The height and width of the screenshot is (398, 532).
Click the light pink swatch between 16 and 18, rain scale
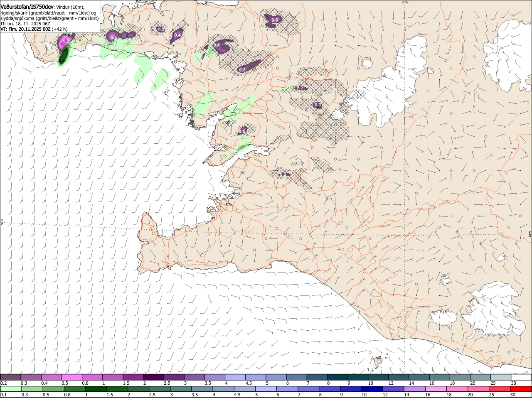tap(436, 389)
